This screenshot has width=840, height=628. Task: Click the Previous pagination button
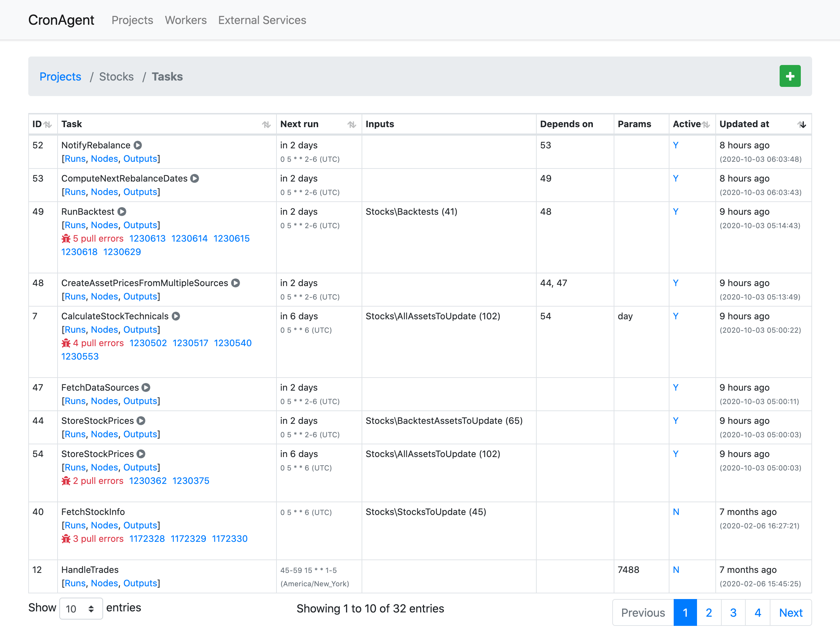pos(643,612)
